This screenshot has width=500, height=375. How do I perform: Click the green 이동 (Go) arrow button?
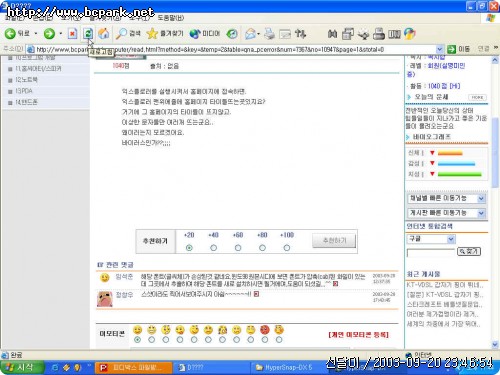tap(451, 49)
